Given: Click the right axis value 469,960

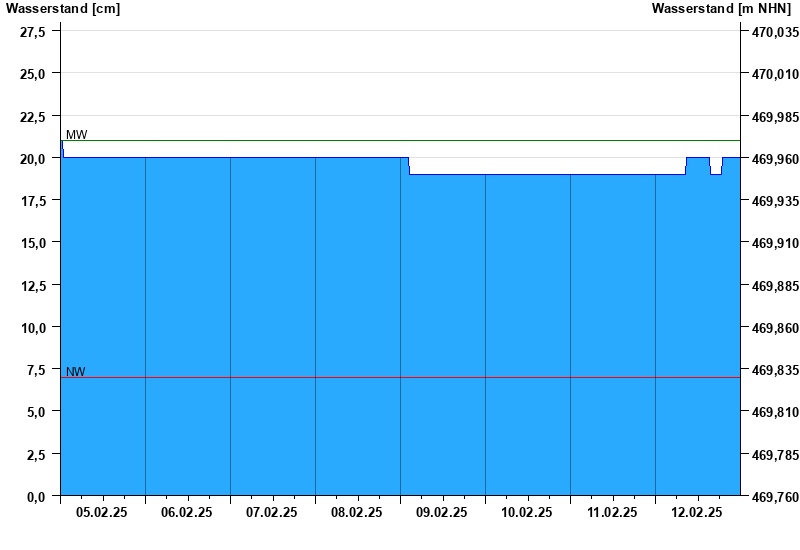Looking at the screenshot, I should point(776,159).
